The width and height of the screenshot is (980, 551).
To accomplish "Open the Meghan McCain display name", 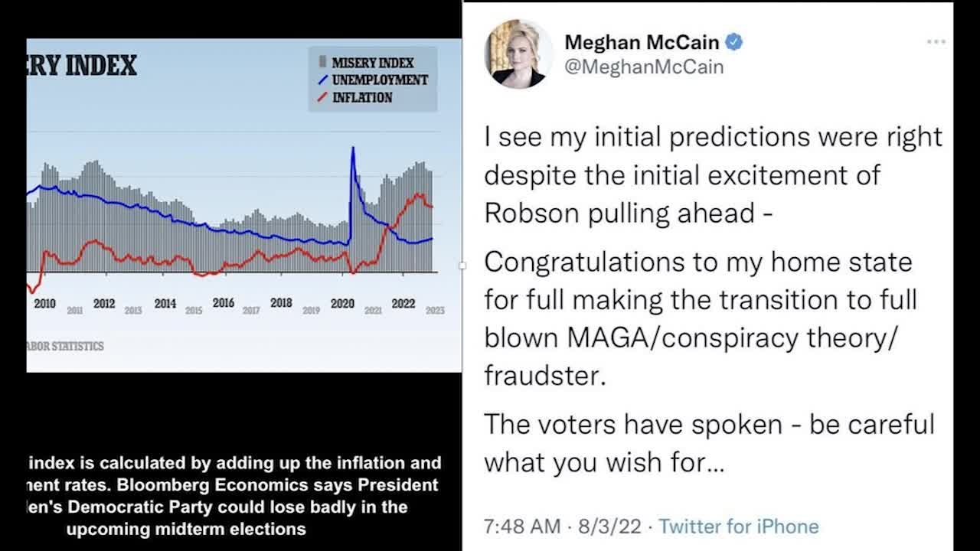I will pos(642,42).
